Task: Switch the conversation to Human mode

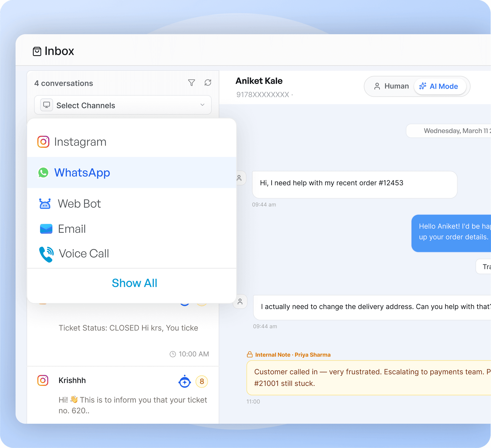Action: (391, 86)
